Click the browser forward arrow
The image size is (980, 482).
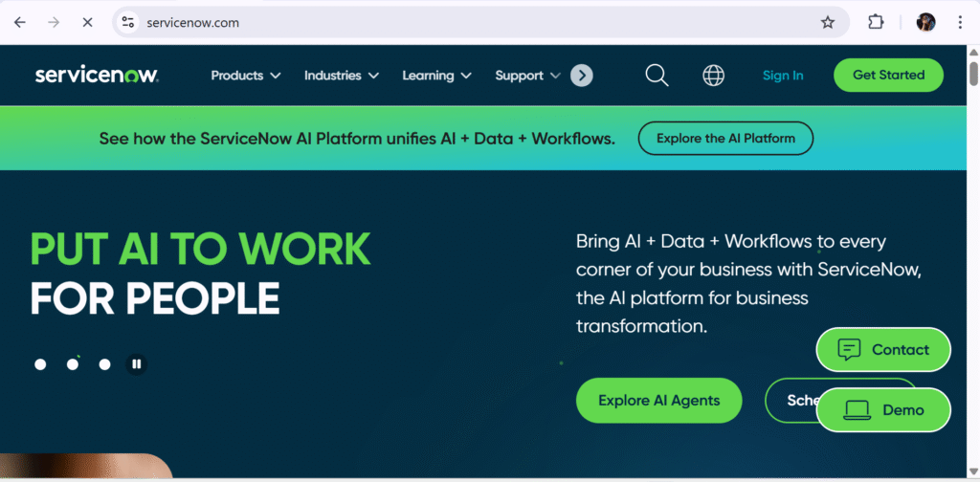54,23
